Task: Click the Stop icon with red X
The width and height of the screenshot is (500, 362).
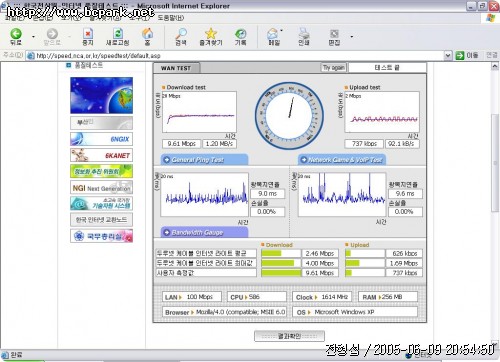Action: pyautogui.click(x=88, y=34)
